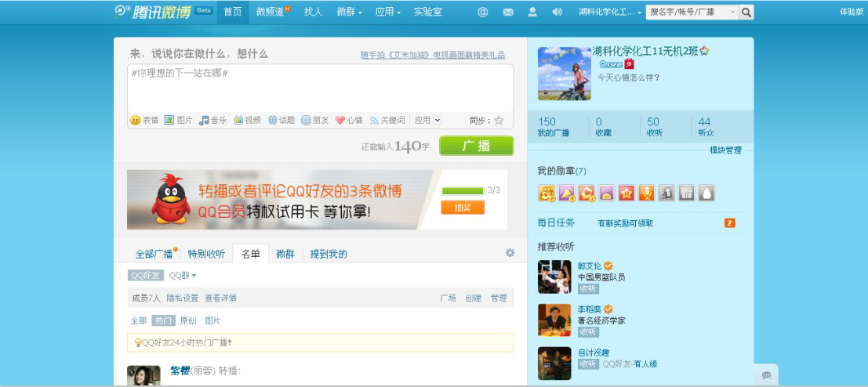Open the profile avatar photo
Viewport: 868px width, 387px height.
[564, 74]
